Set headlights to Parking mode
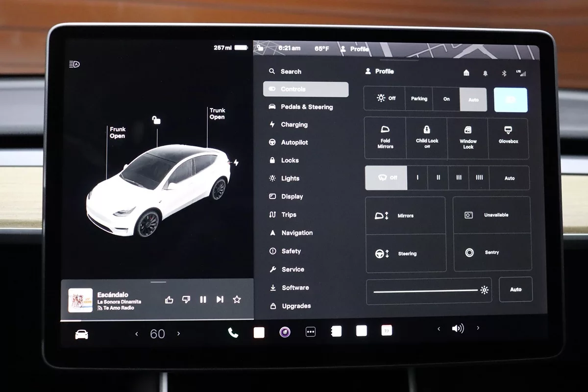588x392 pixels. tap(419, 99)
